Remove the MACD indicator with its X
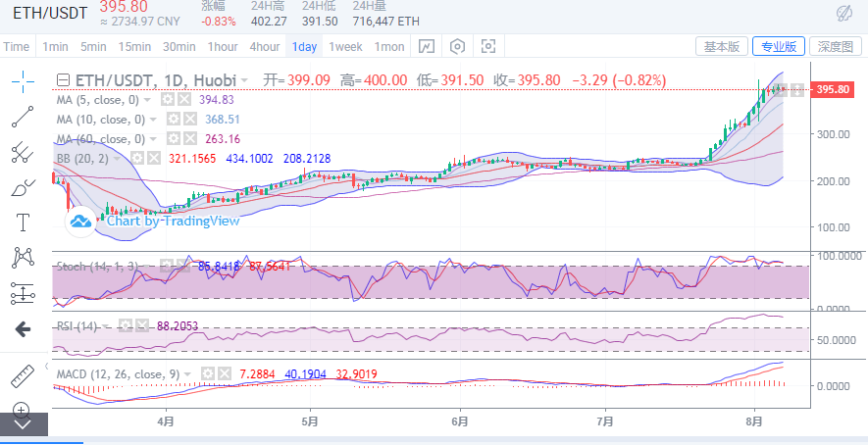The height and width of the screenshot is (445, 868). (x=223, y=373)
